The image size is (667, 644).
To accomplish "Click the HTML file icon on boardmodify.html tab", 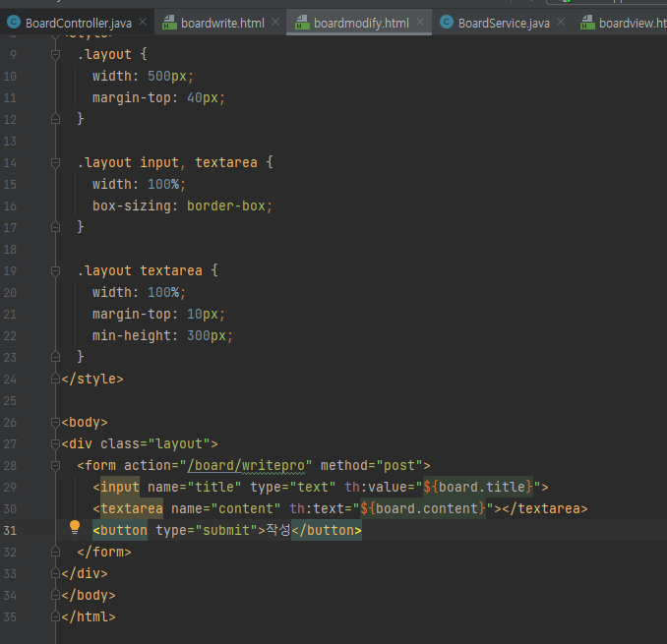I will tap(302, 22).
